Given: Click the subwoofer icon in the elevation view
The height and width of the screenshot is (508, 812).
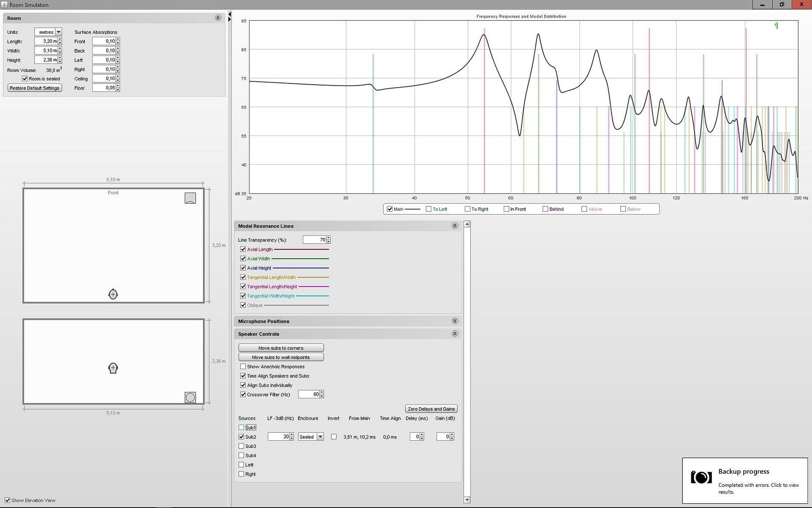Looking at the screenshot, I should pos(190,397).
